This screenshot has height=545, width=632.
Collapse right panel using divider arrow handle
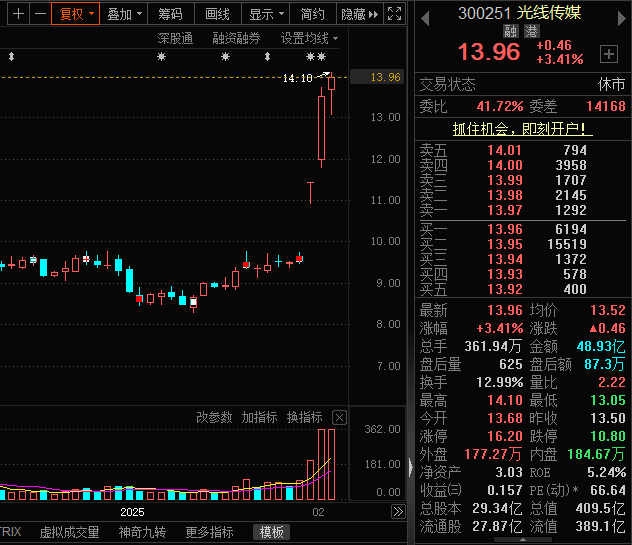(x=410, y=465)
